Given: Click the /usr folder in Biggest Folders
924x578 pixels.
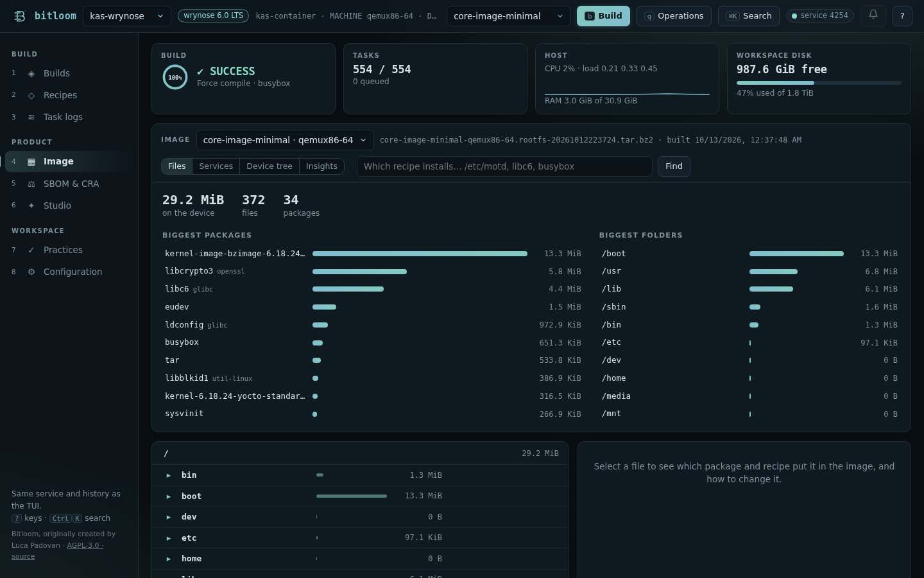Looking at the screenshot, I should point(749,272).
